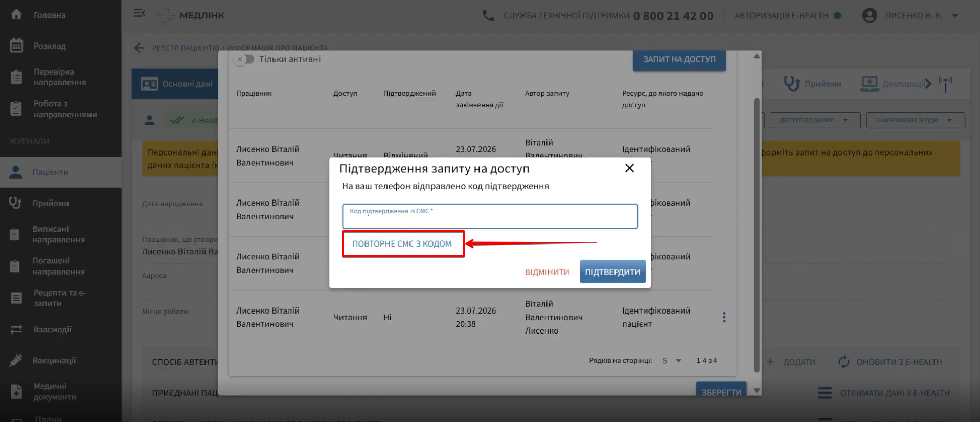Click the tabs scroll-right chevron
The height and width of the screenshot is (422, 980).
pyautogui.click(x=928, y=84)
